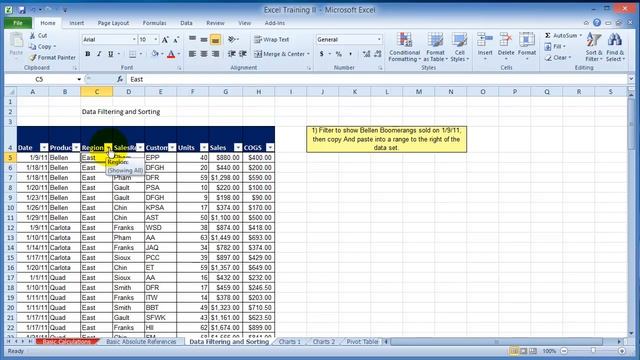Open the General number format dropdown
The image size is (640, 360).
(379, 40)
